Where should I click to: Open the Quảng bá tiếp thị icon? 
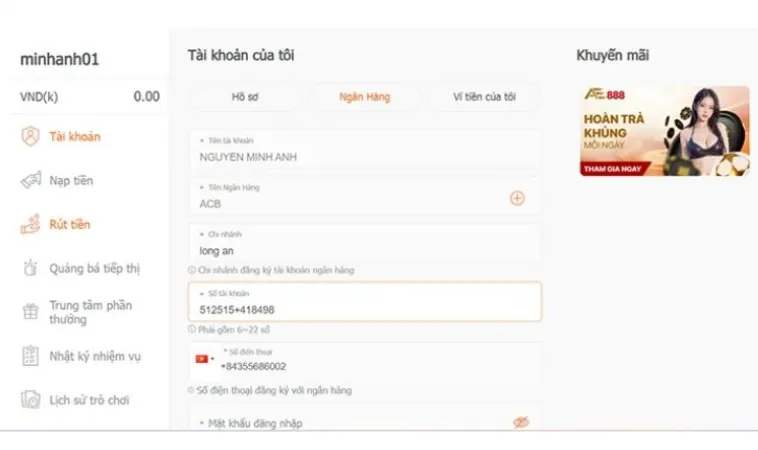click(30, 268)
